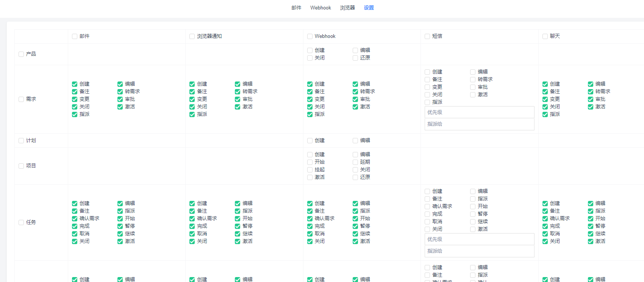The height and width of the screenshot is (282, 644).
Task: Check the 需求 row checkbox
Action: [21, 99]
